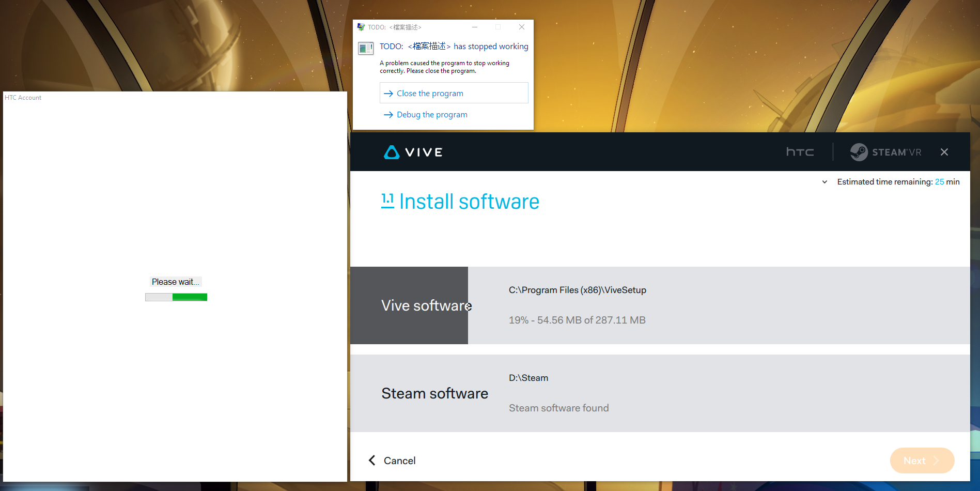Click the back chevron beside Cancel
980x491 pixels.
(371, 460)
